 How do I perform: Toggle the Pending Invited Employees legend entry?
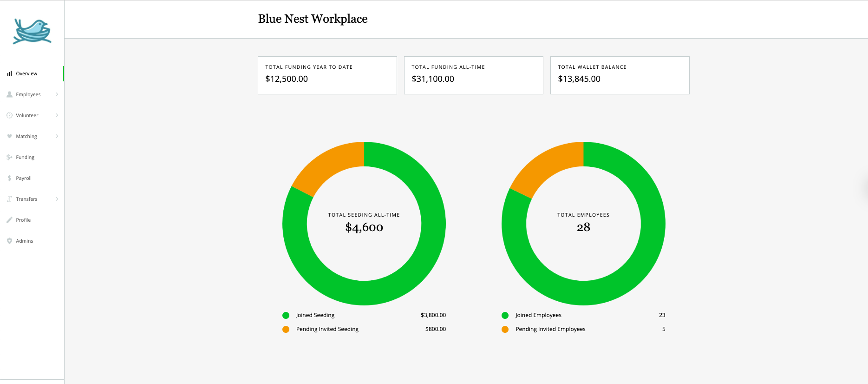pos(550,329)
